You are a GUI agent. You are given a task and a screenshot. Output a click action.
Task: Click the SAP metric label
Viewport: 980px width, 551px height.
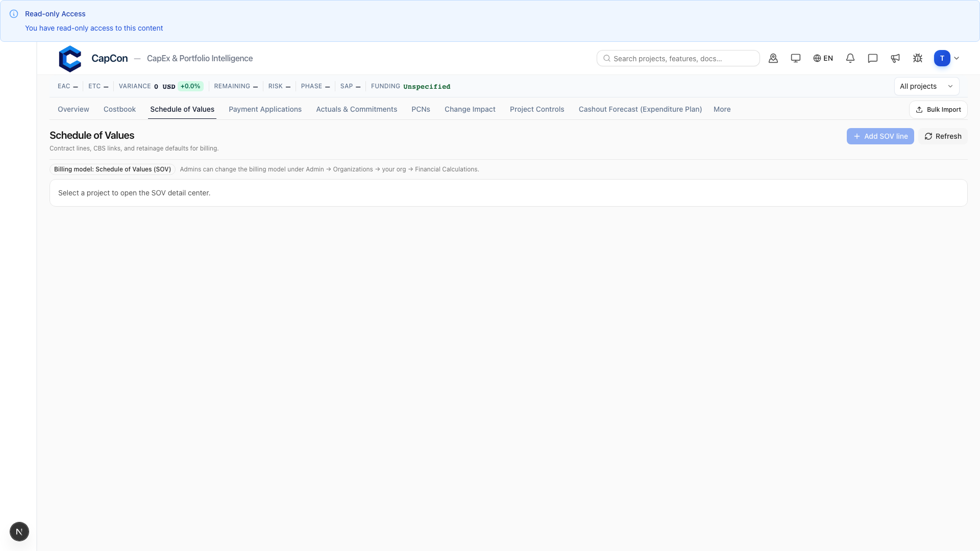(x=347, y=86)
